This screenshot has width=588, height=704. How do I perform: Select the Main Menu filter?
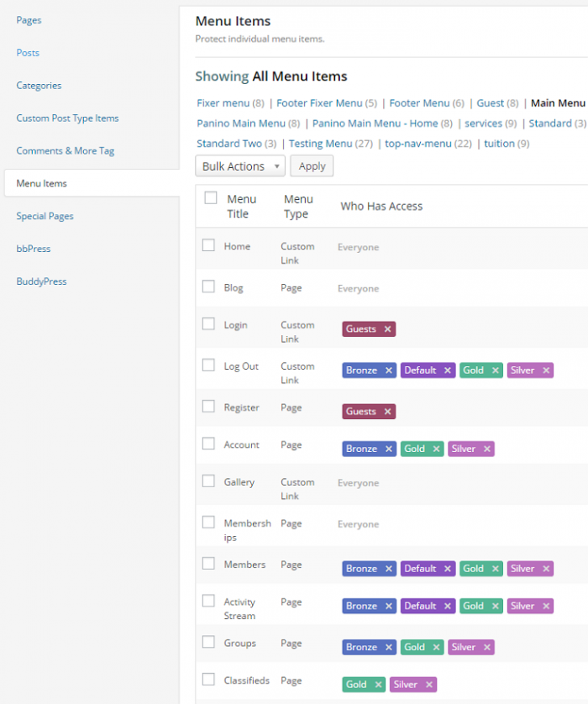tap(558, 103)
